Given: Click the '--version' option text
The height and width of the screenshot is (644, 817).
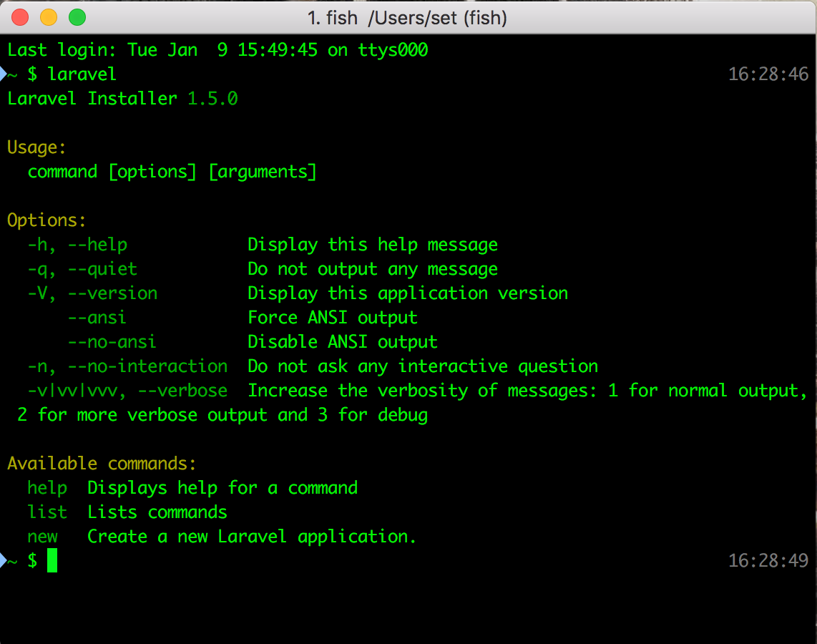Looking at the screenshot, I should pos(112,294).
